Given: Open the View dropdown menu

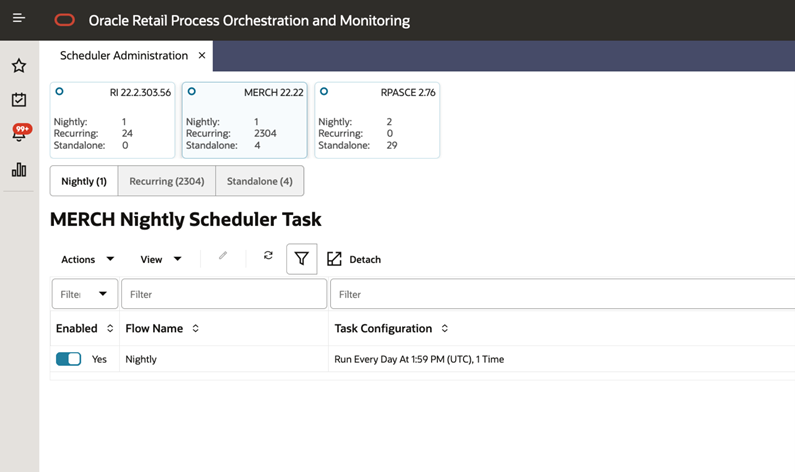Looking at the screenshot, I should pos(161,259).
